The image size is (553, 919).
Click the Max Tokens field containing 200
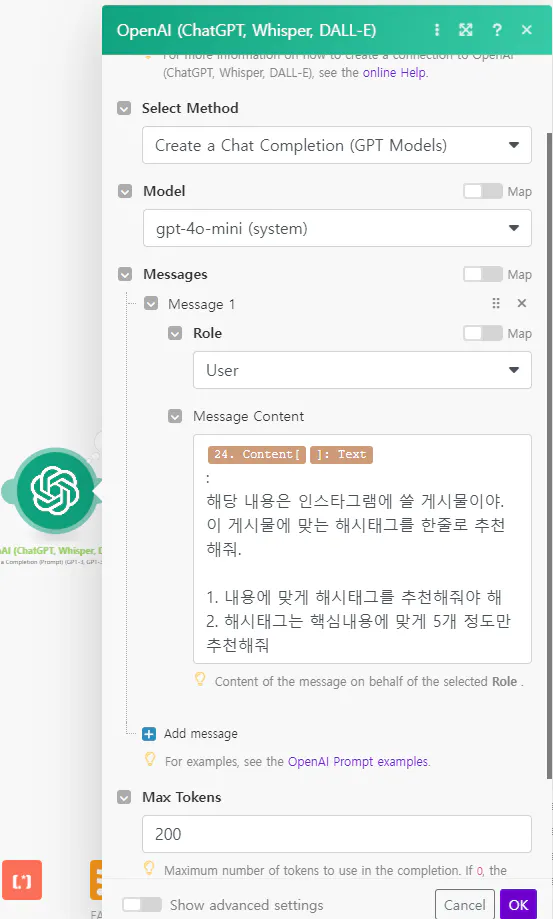[x=337, y=833]
